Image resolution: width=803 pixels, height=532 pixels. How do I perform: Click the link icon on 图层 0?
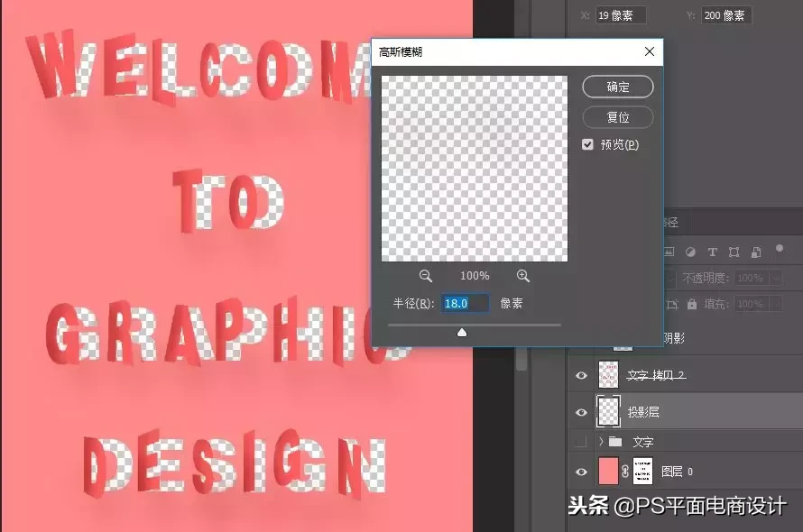(x=625, y=472)
